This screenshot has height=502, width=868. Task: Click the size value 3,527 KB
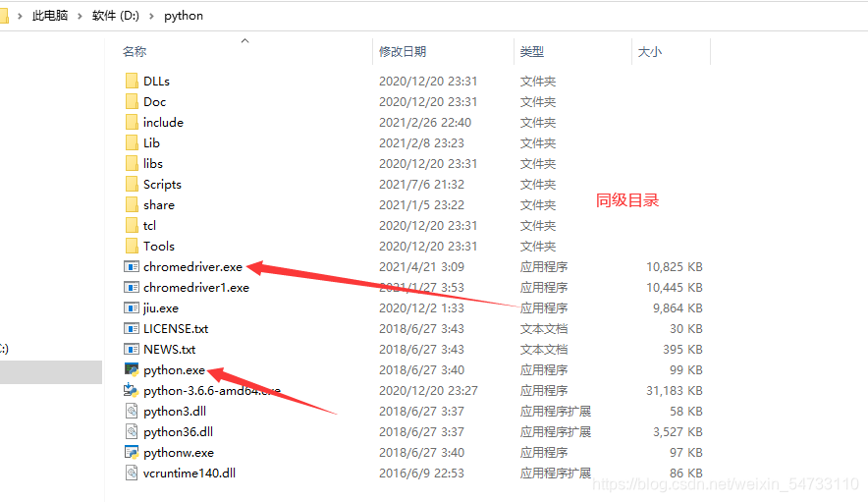678,431
